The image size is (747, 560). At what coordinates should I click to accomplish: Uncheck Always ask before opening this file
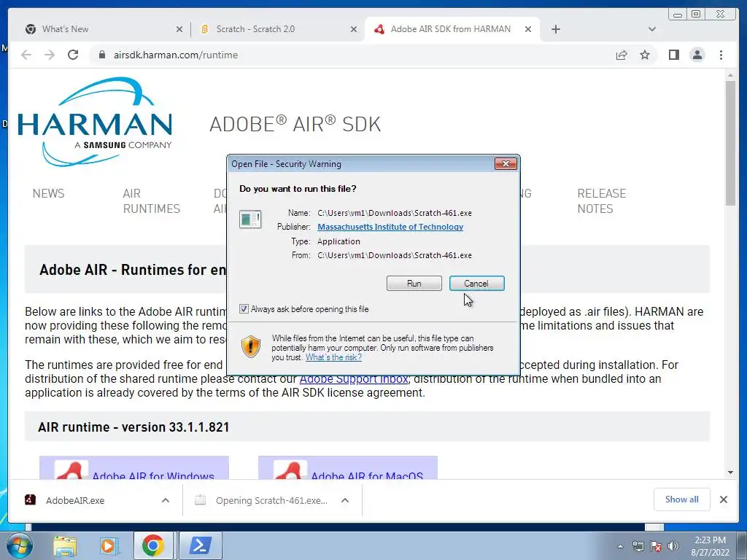point(244,309)
